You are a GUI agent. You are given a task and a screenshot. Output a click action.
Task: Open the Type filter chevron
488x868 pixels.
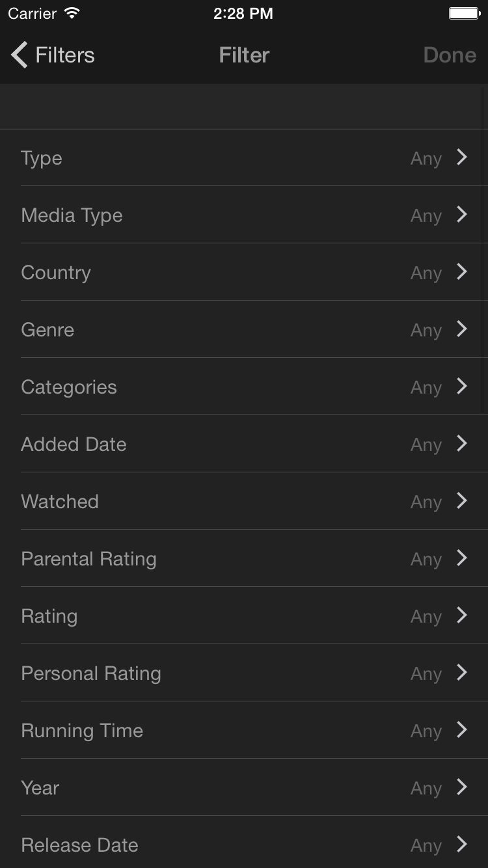462,157
